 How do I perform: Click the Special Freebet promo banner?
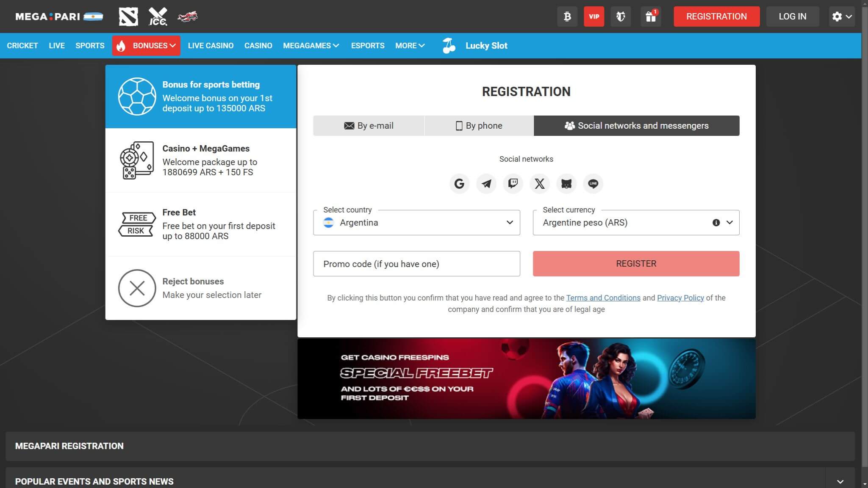tap(526, 379)
